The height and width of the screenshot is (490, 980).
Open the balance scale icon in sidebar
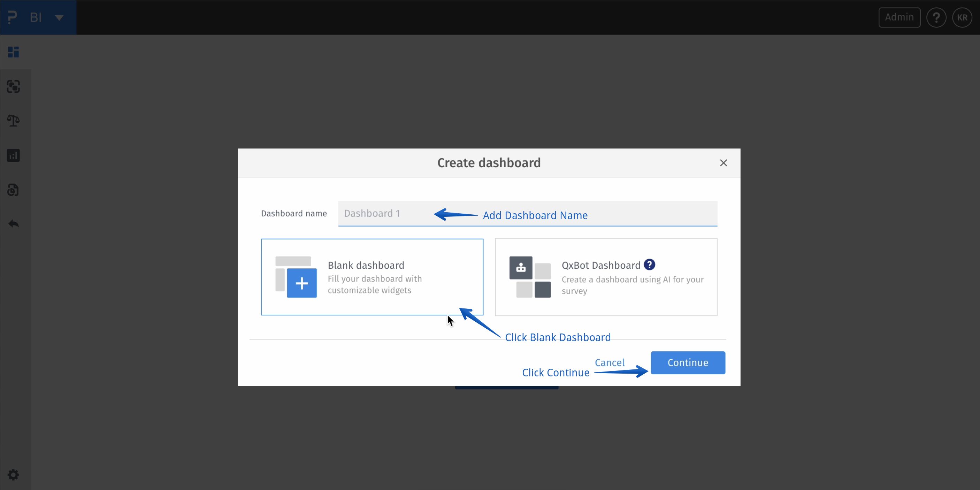tap(13, 121)
